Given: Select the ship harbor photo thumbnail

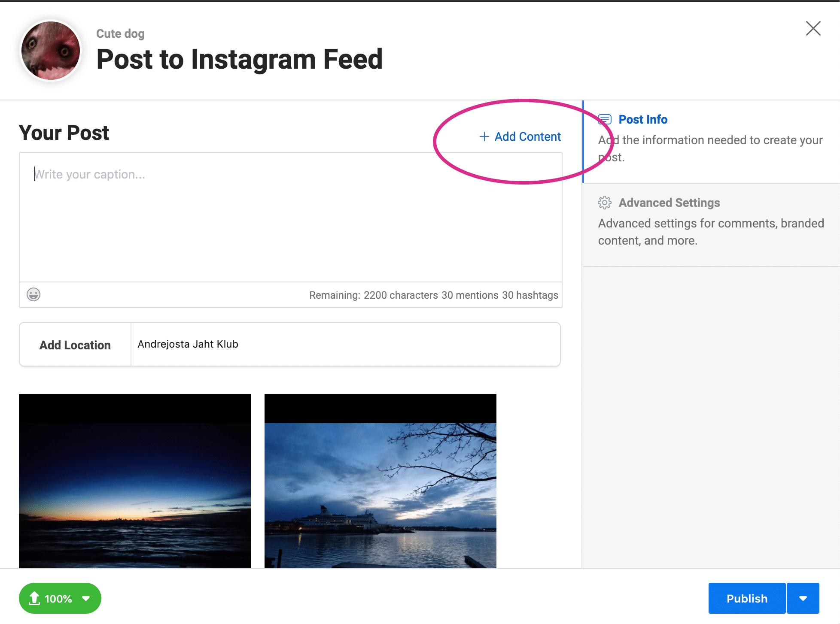Looking at the screenshot, I should click(380, 481).
